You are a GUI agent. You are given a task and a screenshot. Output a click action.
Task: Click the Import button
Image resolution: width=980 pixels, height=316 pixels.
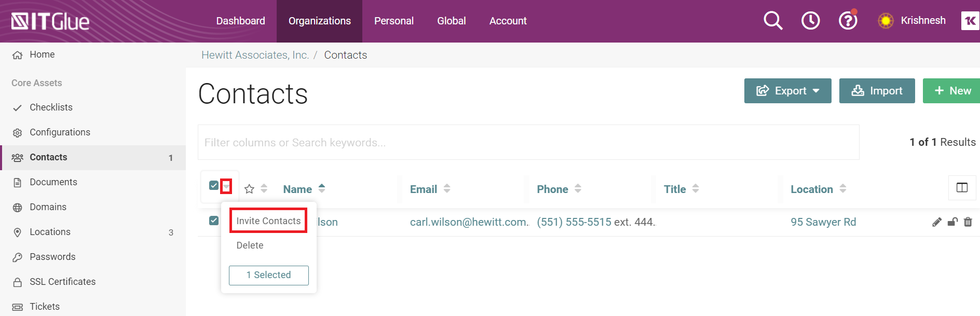click(x=877, y=91)
